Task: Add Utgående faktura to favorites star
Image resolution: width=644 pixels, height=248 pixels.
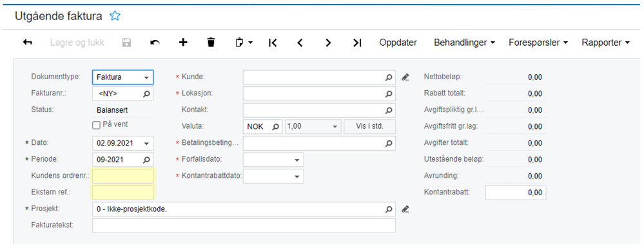Action: (x=115, y=16)
